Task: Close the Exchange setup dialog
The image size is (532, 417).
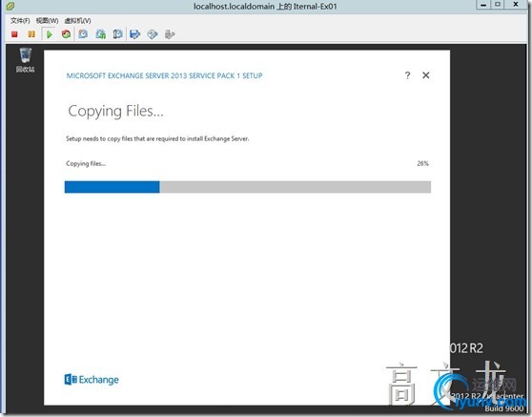Action: [x=426, y=75]
